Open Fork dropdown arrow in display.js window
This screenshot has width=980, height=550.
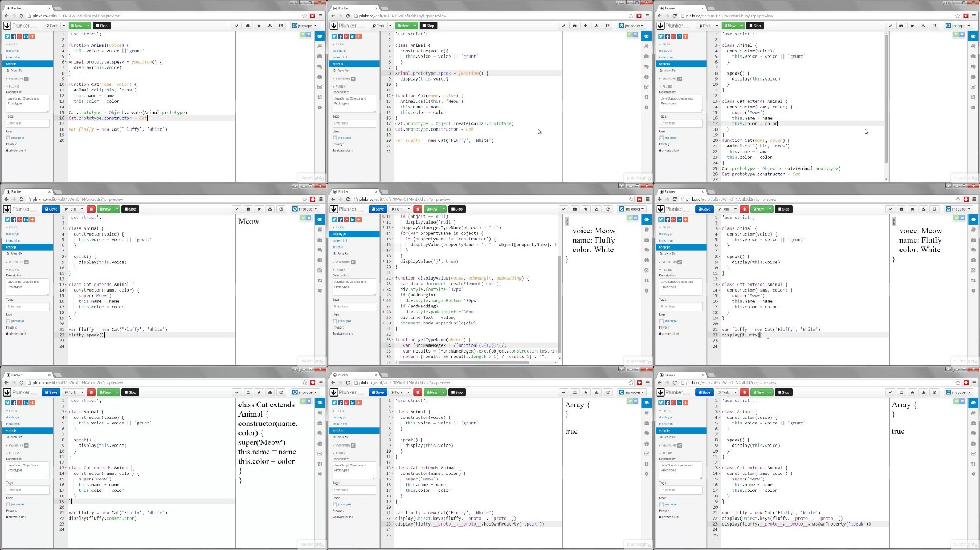409,209
